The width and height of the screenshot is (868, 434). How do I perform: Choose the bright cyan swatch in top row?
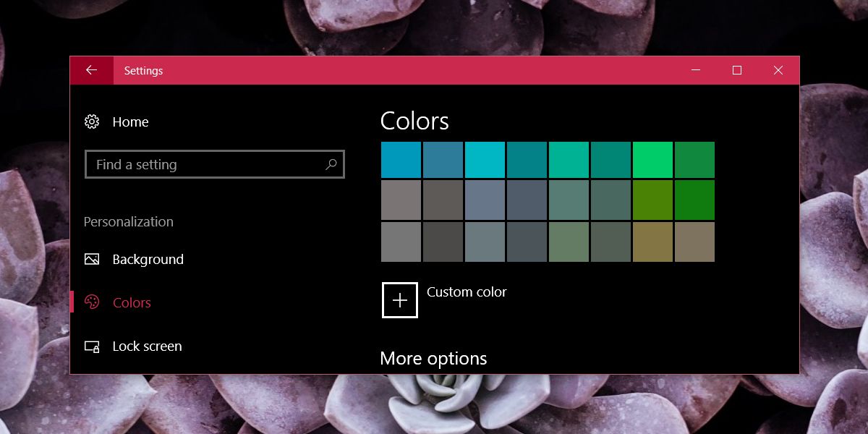coord(485,160)
